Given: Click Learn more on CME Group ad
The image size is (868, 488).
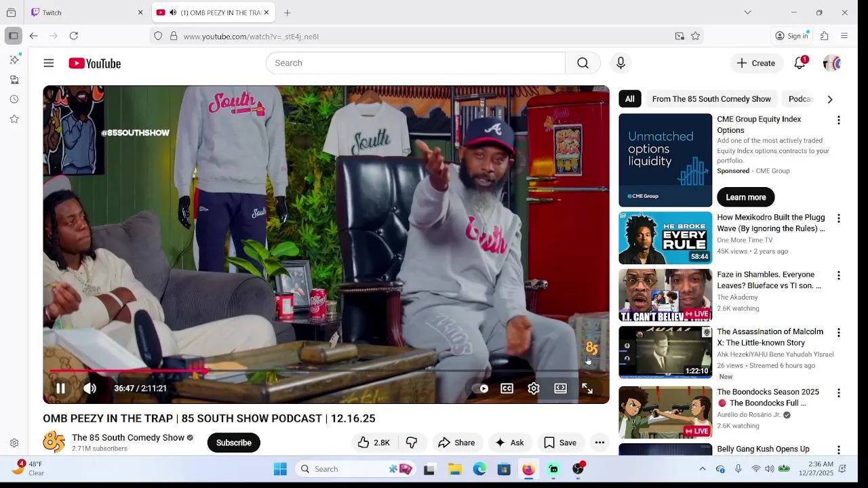Looking at the screenshot, I should click(x=746, y=197).
